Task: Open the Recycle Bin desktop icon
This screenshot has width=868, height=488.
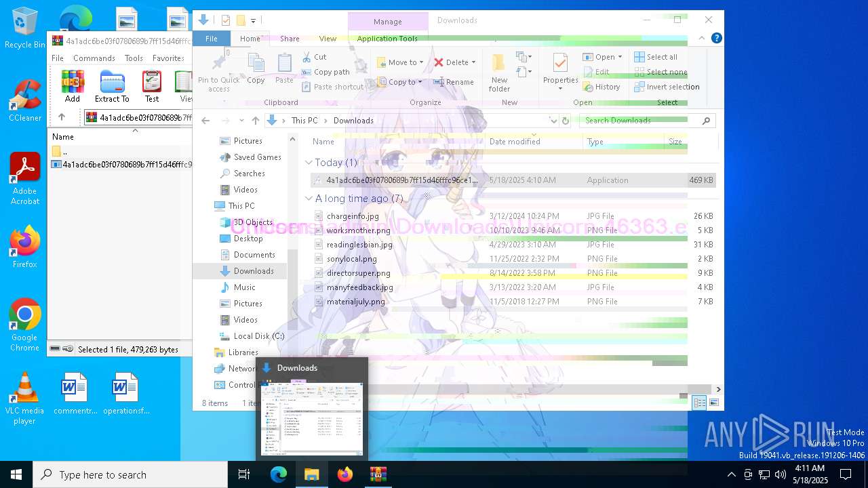Action: click(25, 28)
